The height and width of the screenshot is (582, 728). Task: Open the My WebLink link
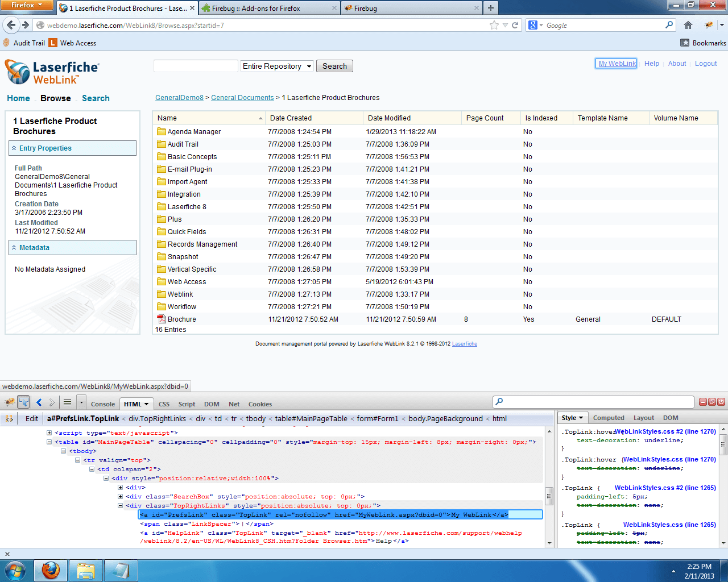[x=617, y=64]
